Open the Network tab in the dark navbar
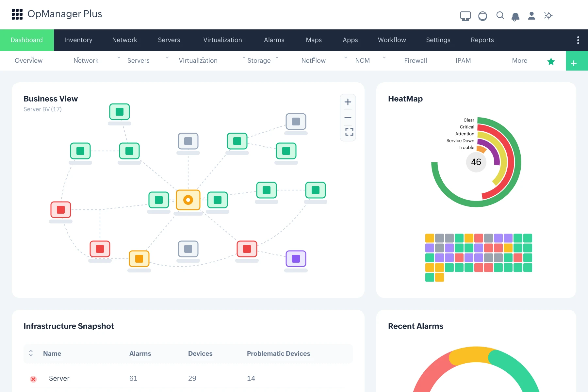Viewport: 588px width, 392px height. [124, 40]
